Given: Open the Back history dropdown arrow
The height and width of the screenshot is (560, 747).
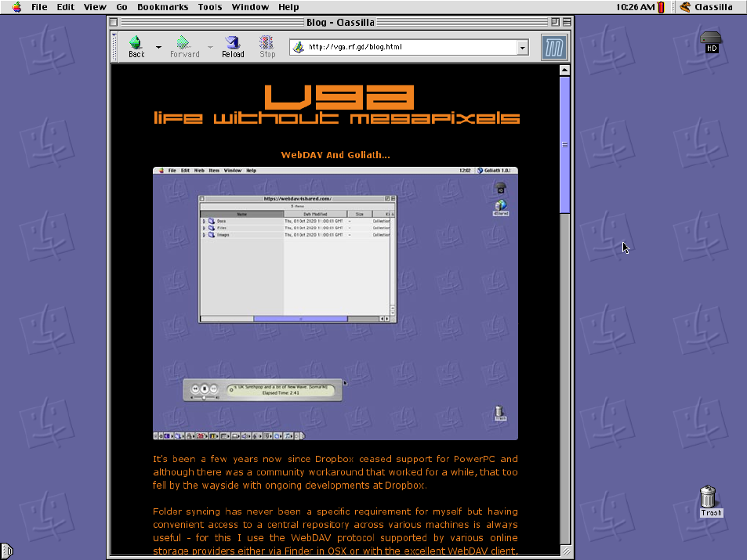Looking at the screenshot, I should click(x=158, y=47).
